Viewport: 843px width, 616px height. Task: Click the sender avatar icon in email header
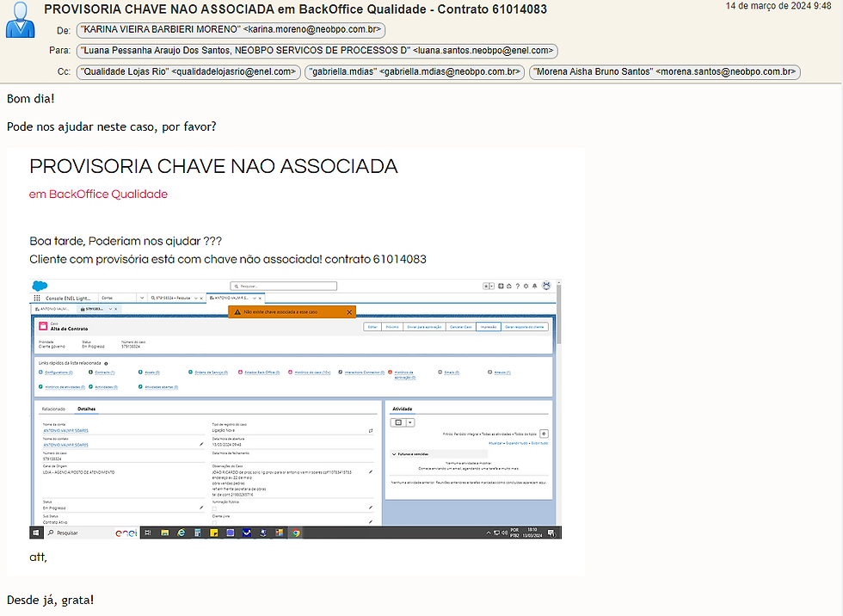pyautogui.click(x=20, y=19)
